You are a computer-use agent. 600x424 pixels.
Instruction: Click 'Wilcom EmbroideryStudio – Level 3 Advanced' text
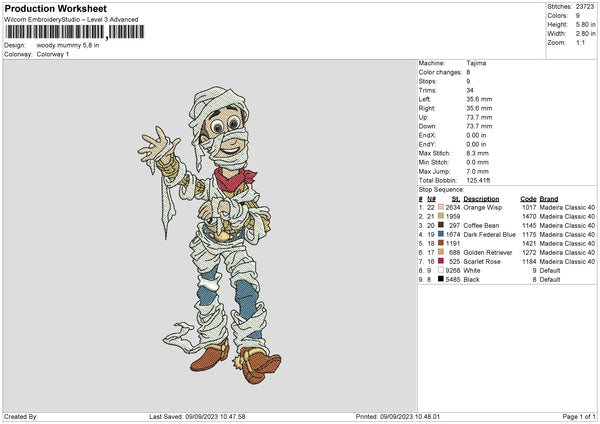[71, 20]
